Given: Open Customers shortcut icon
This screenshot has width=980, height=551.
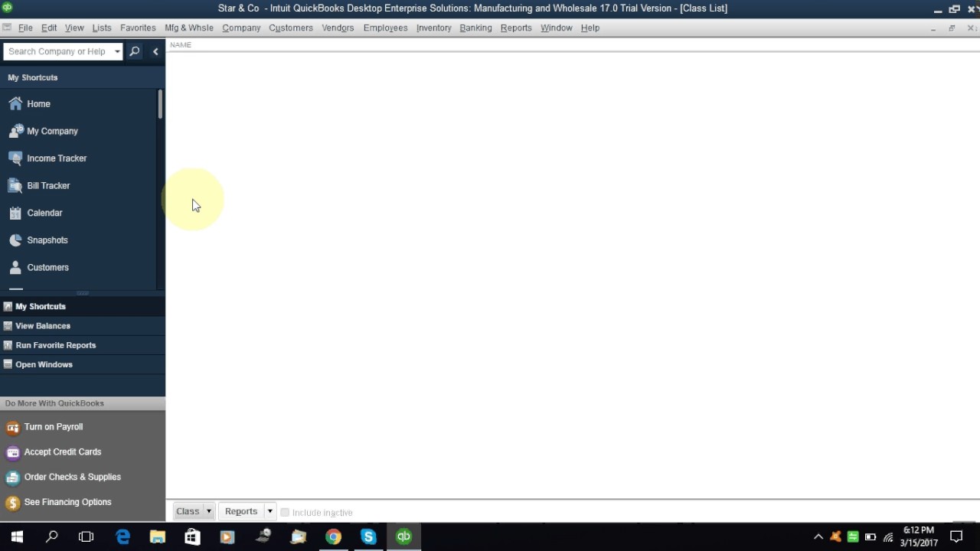Looking at the screenshot, I should coord(15,267).
